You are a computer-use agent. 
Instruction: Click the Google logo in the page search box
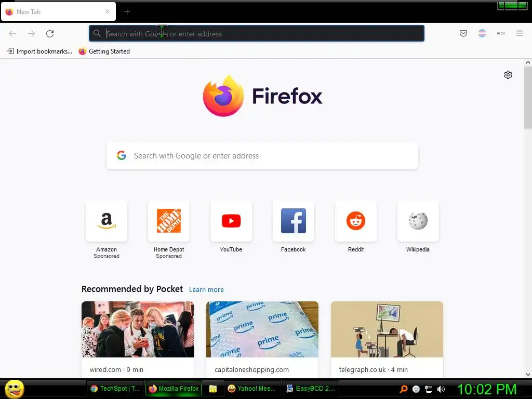[x=122, y=155]
